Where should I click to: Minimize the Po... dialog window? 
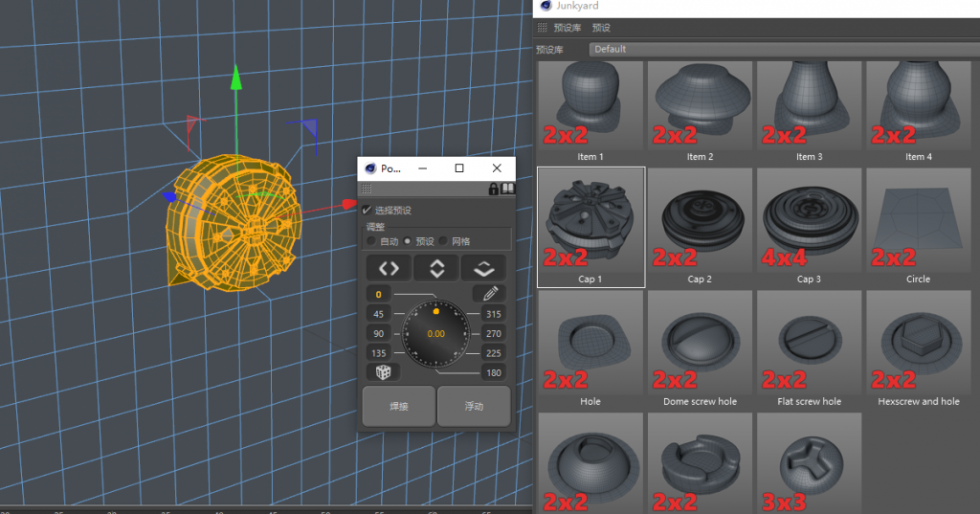coord(422,168)
